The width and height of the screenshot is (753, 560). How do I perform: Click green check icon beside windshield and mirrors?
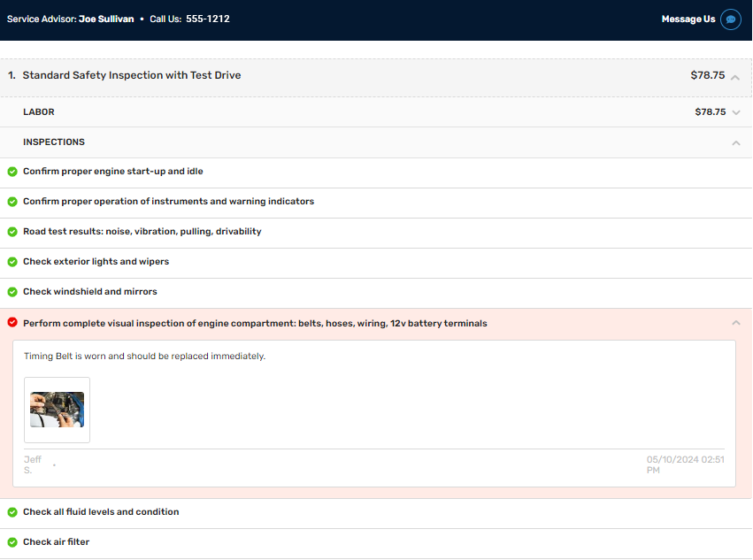[x=12, y=292]
